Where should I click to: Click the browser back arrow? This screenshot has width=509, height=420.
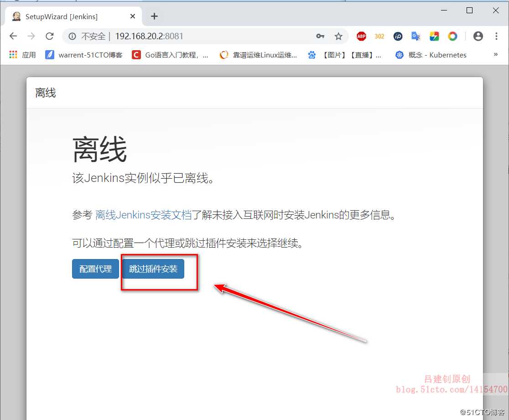(x=13, y=36)
